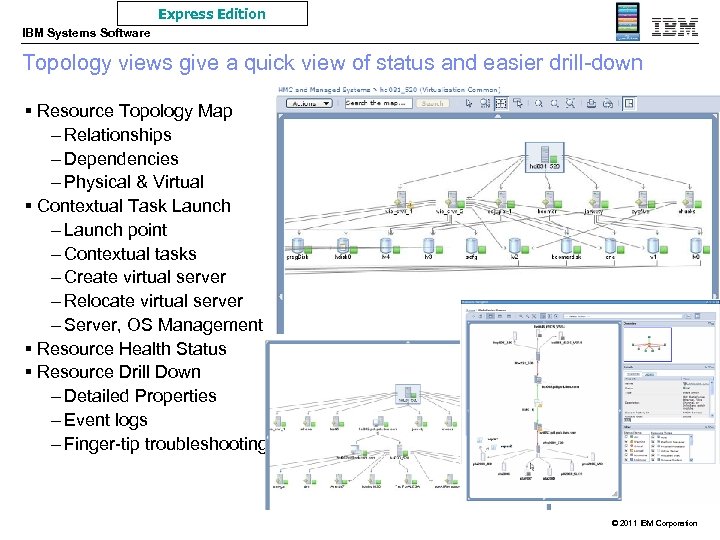The height and width of the screenshot is (540, 720).
Task: Select the top host node in lower-left topology window
Action: click(x=408, y=394)
